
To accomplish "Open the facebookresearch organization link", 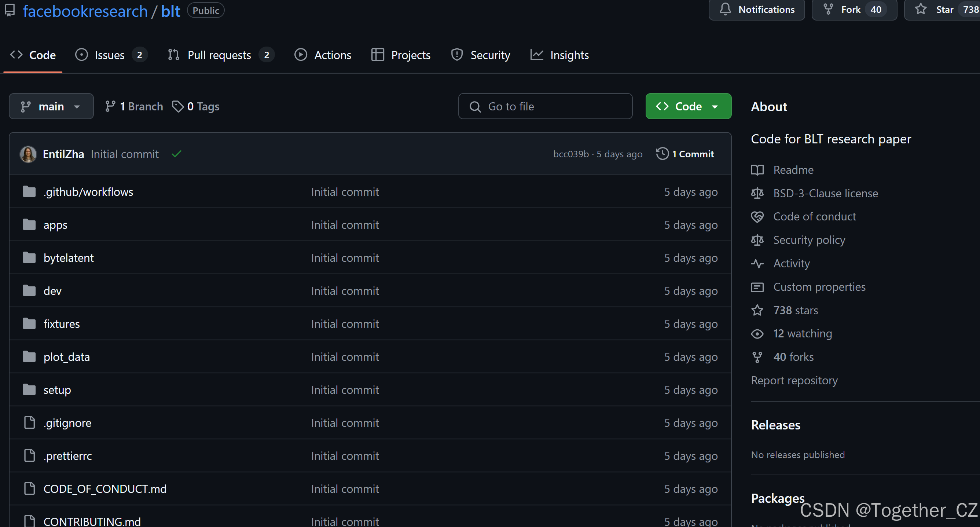I will 85,11.
